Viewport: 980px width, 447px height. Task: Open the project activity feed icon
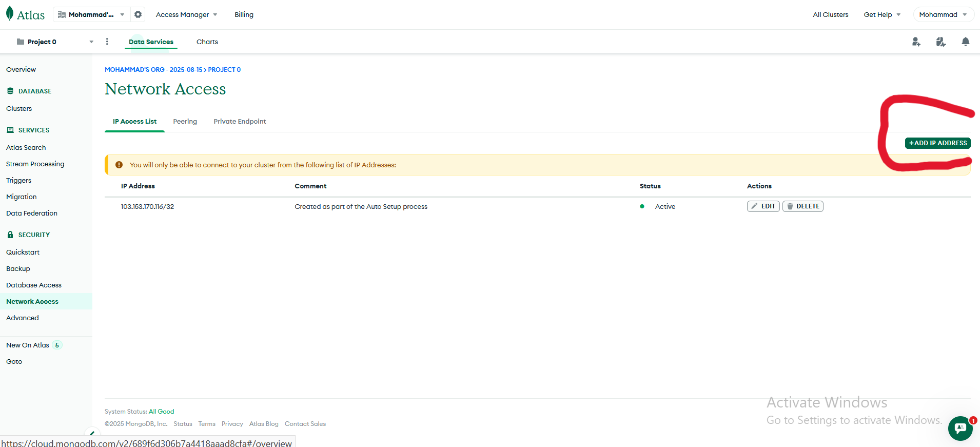click(x=940, y=42)
